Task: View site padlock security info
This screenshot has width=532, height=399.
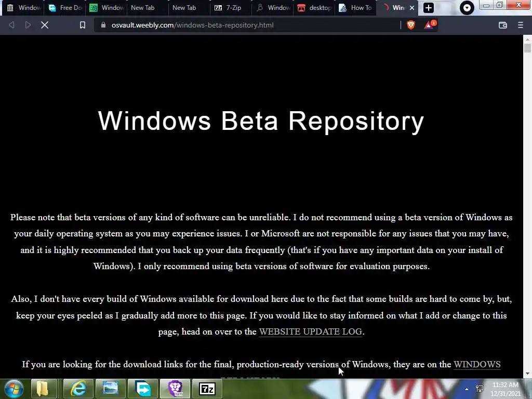Action: click(103, 25)
